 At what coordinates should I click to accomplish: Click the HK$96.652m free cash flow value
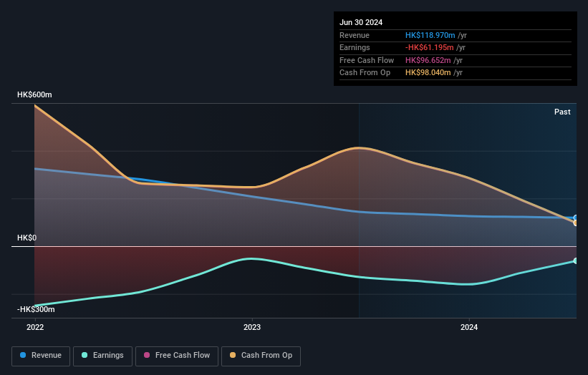pyautogui.click(x=428, y=60)
